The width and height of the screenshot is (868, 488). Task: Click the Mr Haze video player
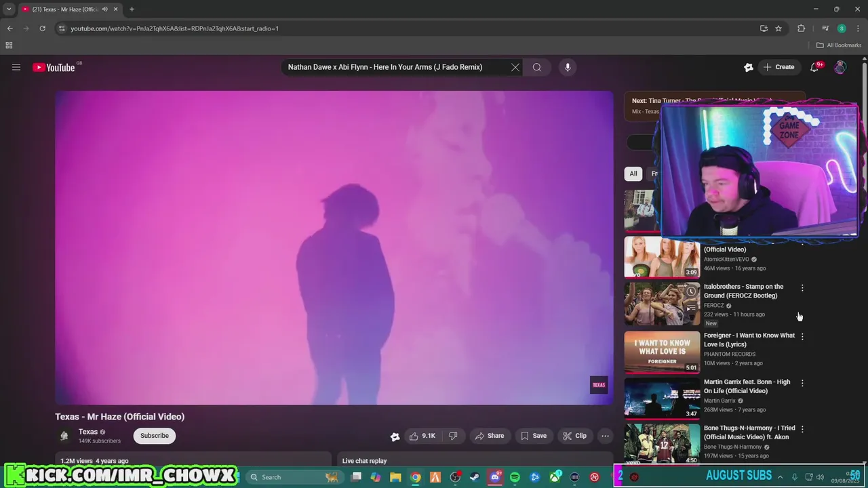coord(334,247)
